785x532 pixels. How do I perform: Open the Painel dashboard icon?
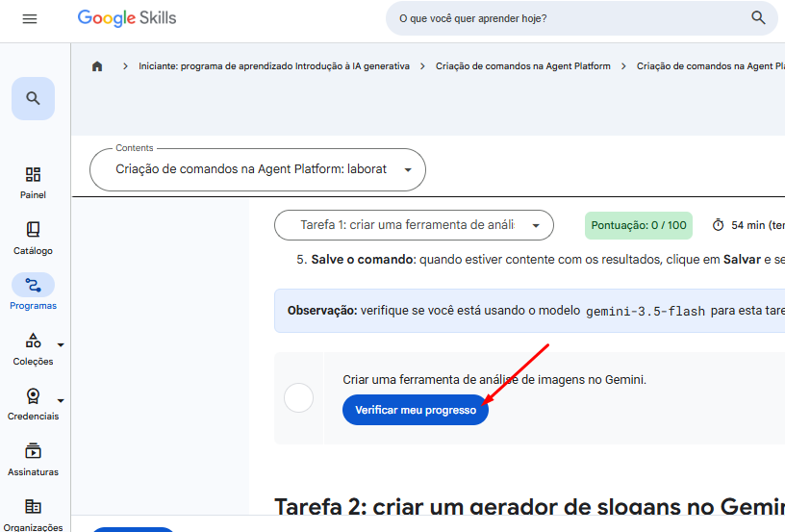33,175
